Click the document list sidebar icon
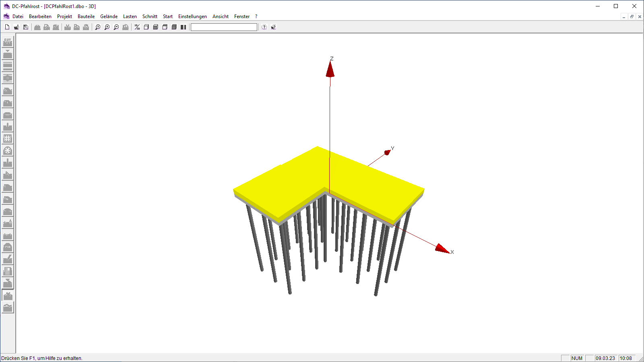Screen dimensions: 644x362 pos(8,271)
